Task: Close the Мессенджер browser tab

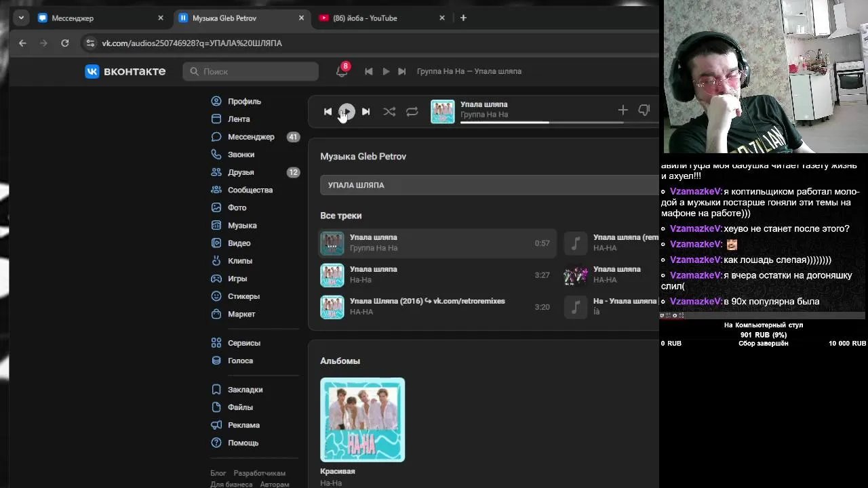Action: [161, 18]
